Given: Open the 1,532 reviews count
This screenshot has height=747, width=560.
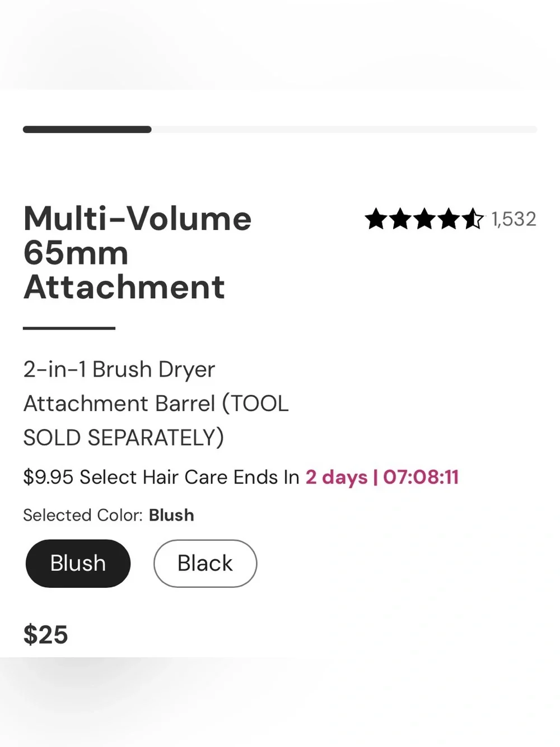Looking at the screenshot, I should coord(514,219).
